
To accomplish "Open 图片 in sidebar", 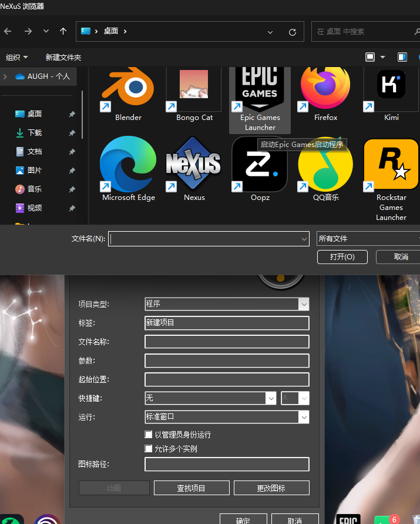I will [x=29, y=171].
